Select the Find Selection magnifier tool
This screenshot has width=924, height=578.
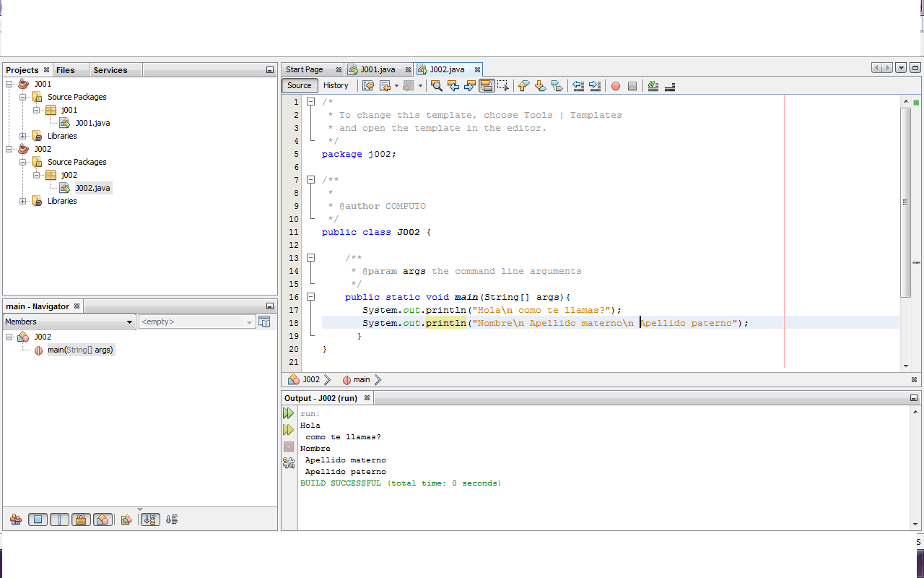click(x=436, y=85)
